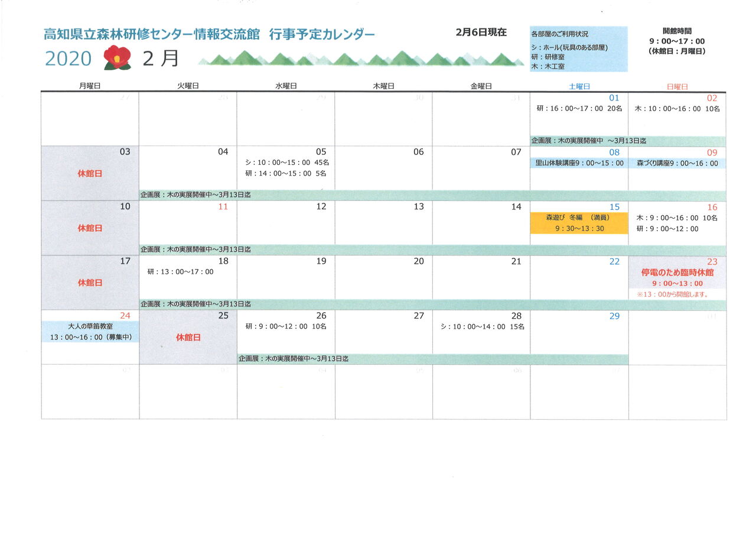
Task: Click the date number 27
Action: 419,316
